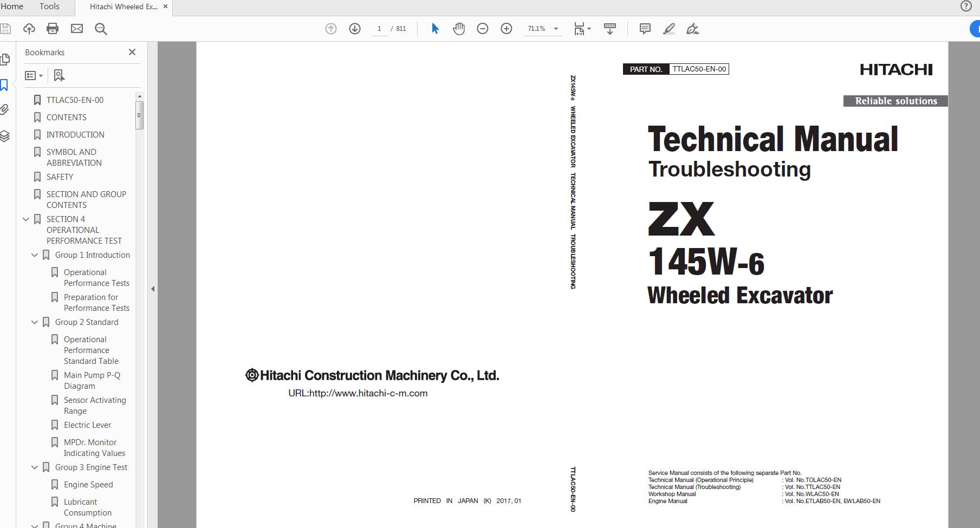Click the hitachi-c-m.com URL

point(358,393)
